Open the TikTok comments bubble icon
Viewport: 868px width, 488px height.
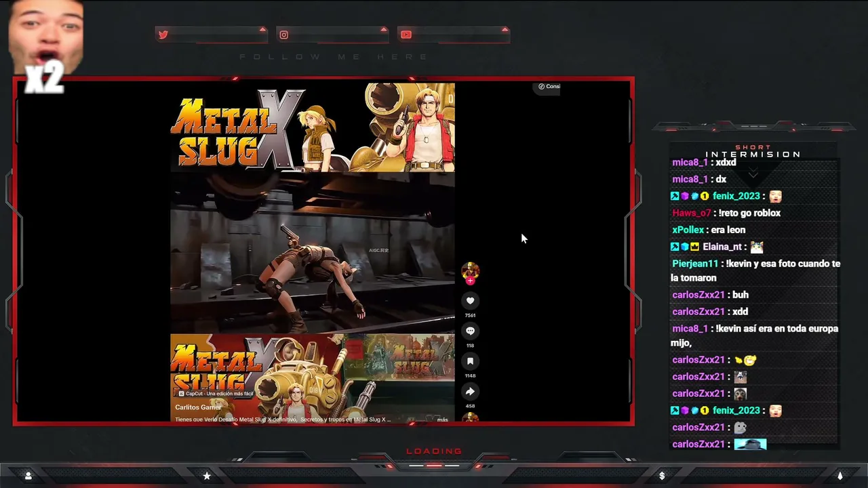pos(470,331)
